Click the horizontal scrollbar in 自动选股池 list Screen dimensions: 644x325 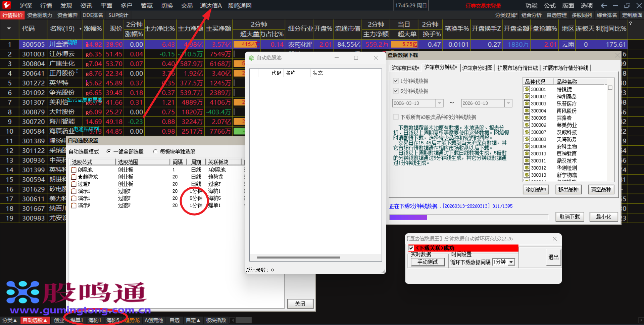click(x=298, y=258)
